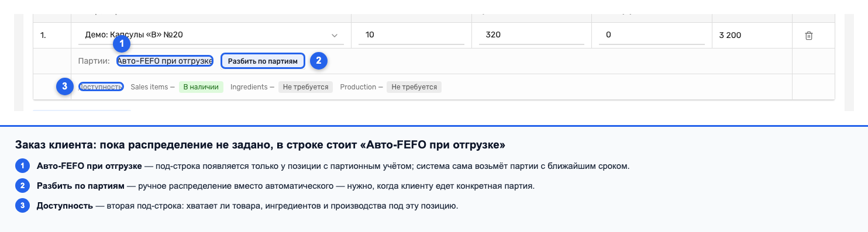Click the «Доступность» label in the availability row

[101, 87]
